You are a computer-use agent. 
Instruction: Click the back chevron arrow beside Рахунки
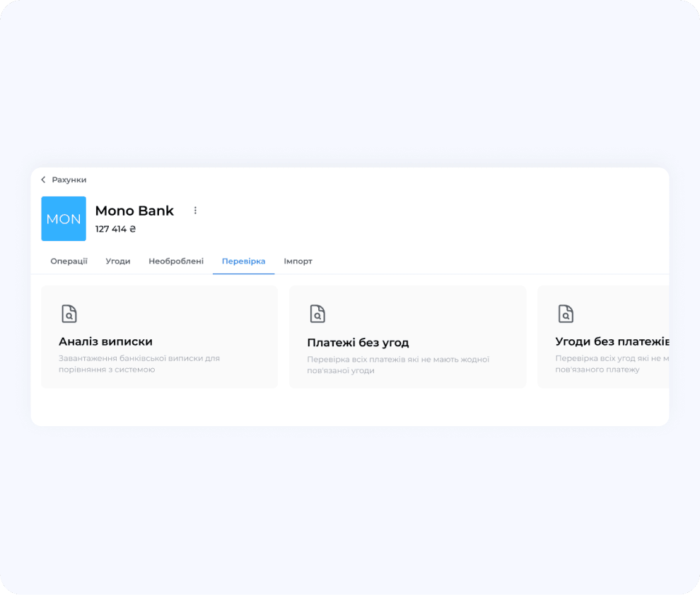43,180
